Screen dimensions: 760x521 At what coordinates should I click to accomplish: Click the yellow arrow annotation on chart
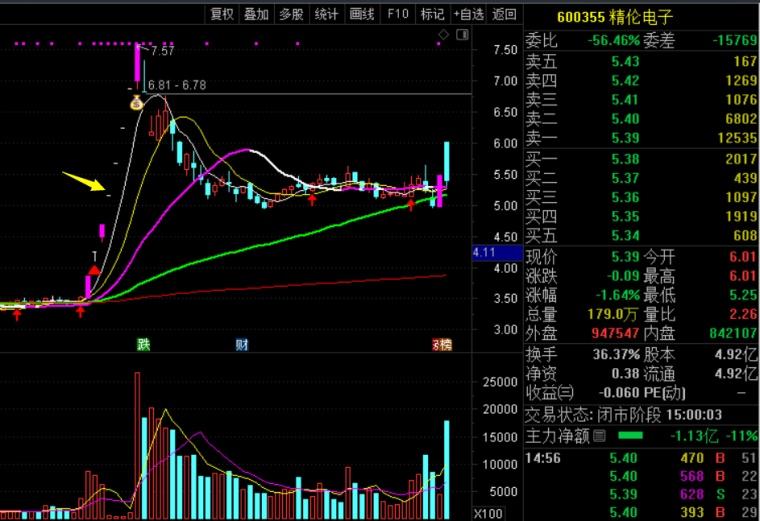pos(84,181)
